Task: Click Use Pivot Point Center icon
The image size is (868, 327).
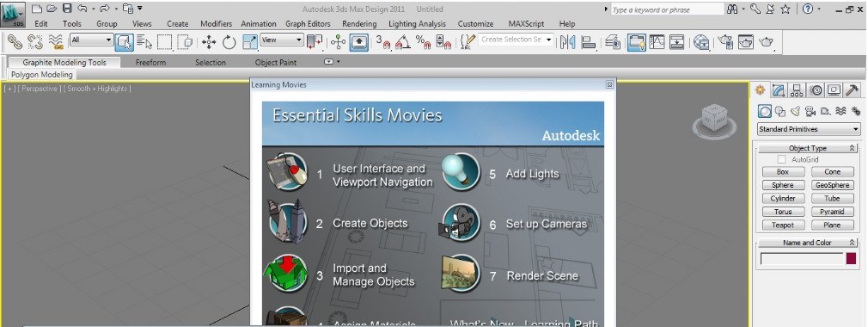Action: tap(315, 42)
